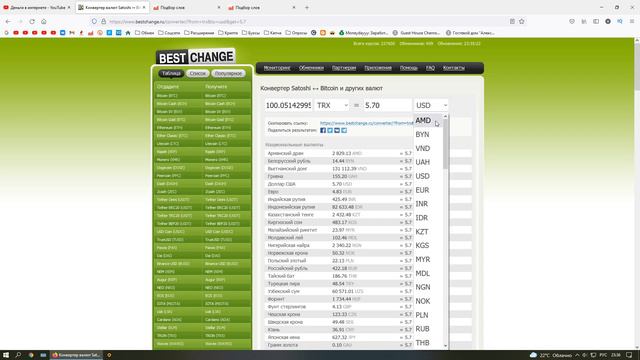Open the browser library icon
Screen dimensions: 640x360
(x=584, y=21)
